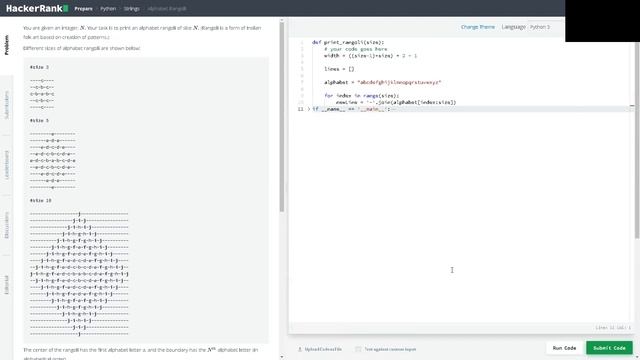640x360 pixels.
Task: Click the '# your code goes here' comment
Action: (x=356, y=49)
